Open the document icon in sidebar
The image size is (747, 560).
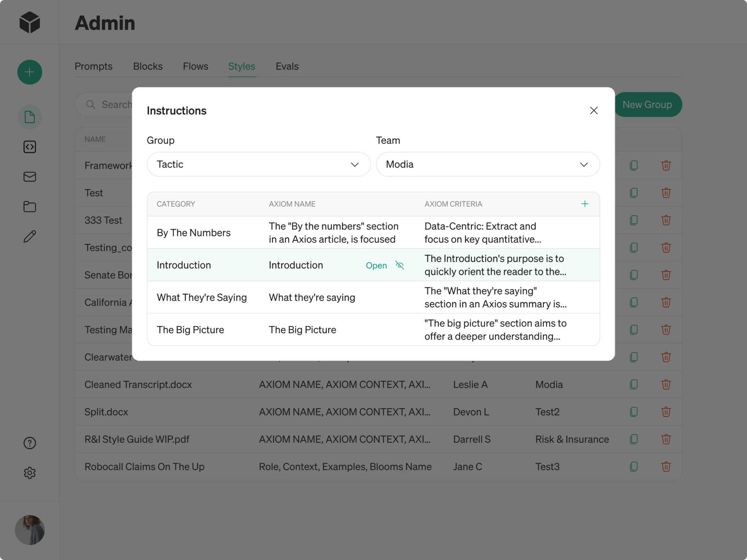point(30,117)
